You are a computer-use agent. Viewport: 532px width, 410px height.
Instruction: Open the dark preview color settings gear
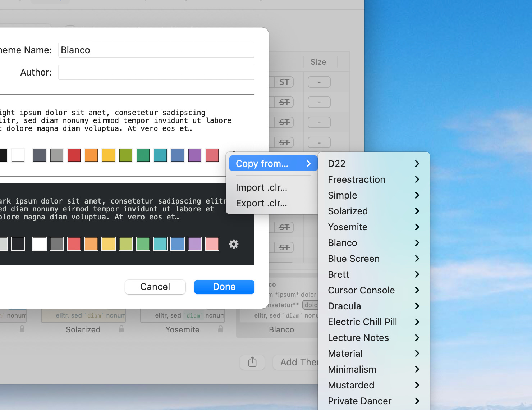click(234, 244)
